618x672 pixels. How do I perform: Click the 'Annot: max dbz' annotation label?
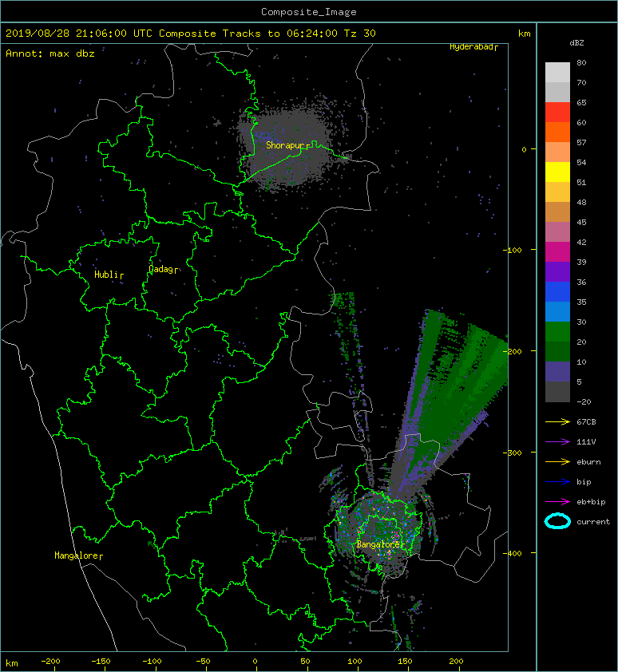(x=50, y=53)
